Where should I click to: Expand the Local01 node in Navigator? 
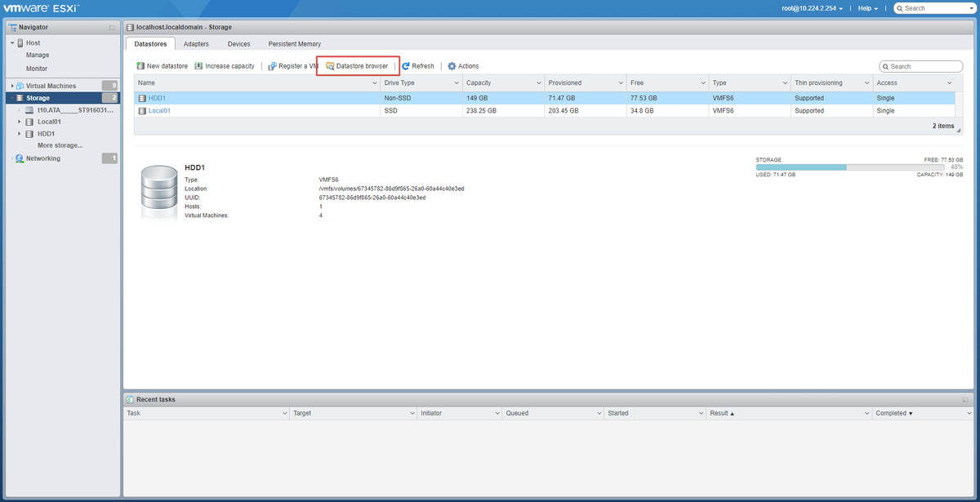(x=20, y=122)
